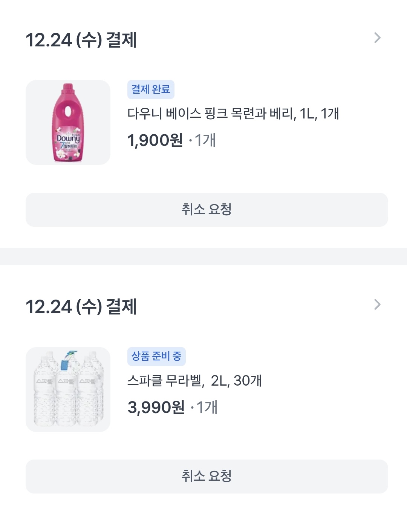Image resolution: width=407 pixels, height=532 pixels.
Task: Click the pink cap of the Downy bottle
Action: click(68, 88)
